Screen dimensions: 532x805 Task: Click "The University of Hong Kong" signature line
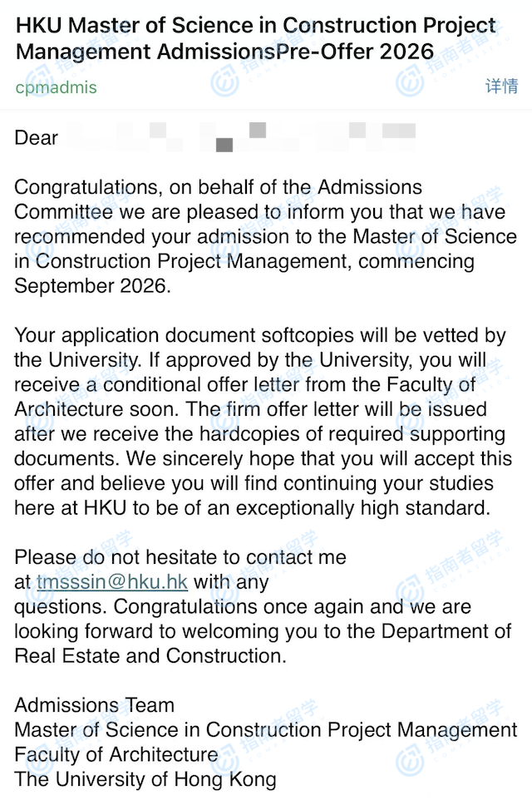[145, 779]
